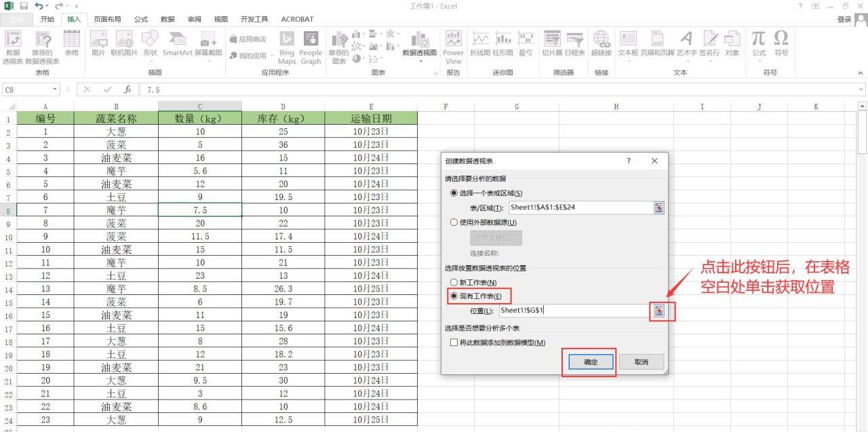Click the 取消 Cancel button
Screen dimensions: 868x432
coord(641,362)
